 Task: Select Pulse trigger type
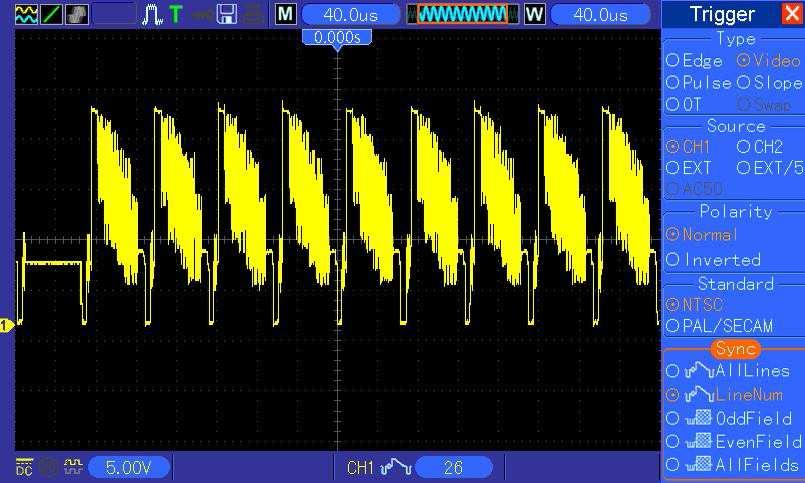(699, 82)
